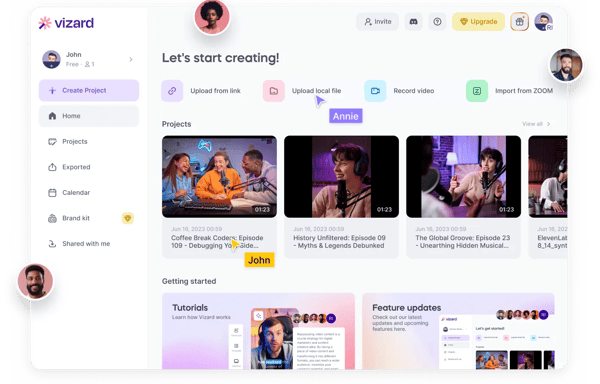Click the premium diamond badge beside Brand kit
600x384 pixels.
pos(128,218)
